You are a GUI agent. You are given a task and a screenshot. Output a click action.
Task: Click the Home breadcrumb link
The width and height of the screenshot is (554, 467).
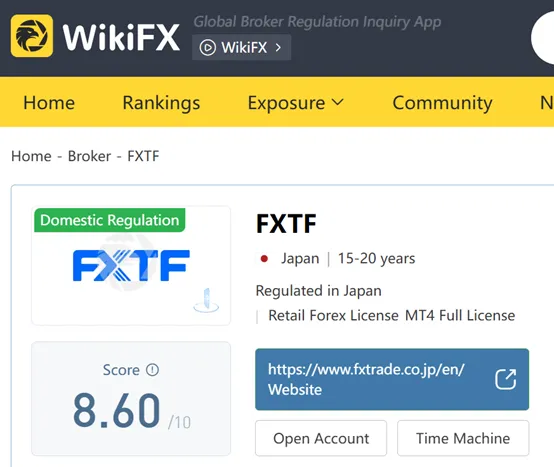[31, 156]
